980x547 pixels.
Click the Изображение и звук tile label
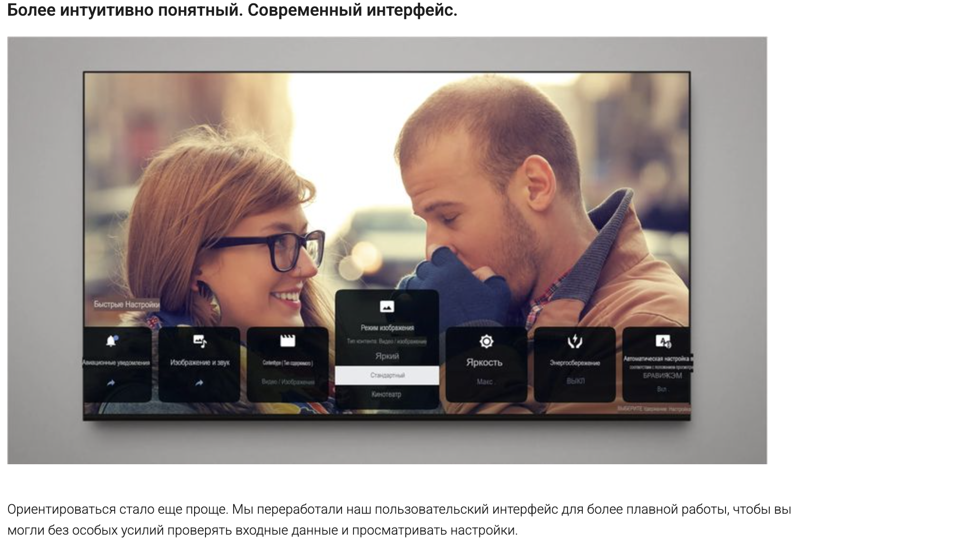200,362
